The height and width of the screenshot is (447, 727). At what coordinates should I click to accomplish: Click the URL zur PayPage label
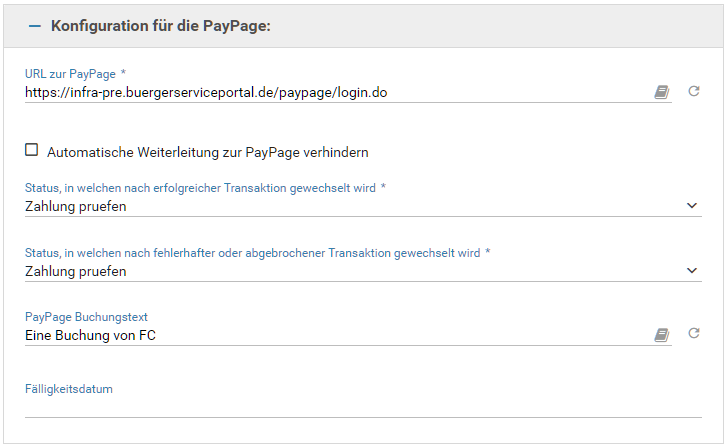click(71, 74)
